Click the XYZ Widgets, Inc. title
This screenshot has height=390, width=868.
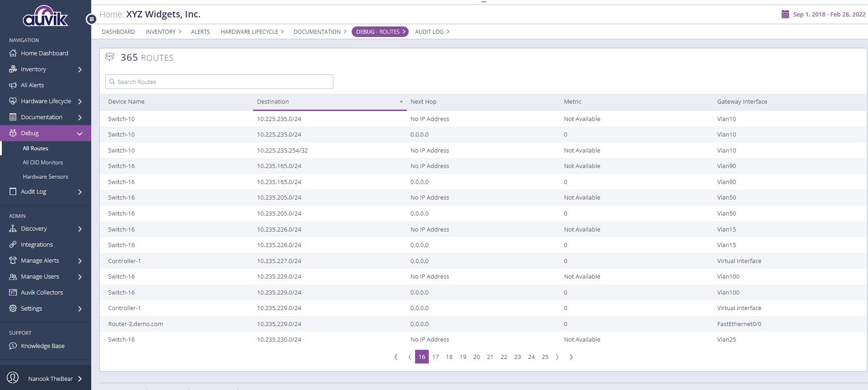163,14
